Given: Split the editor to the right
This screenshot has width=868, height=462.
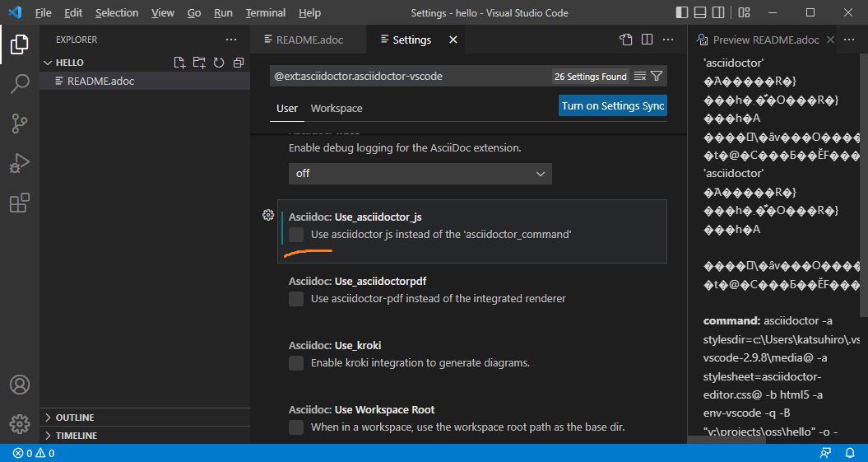Looking at the screenshot, I should 647,40.
